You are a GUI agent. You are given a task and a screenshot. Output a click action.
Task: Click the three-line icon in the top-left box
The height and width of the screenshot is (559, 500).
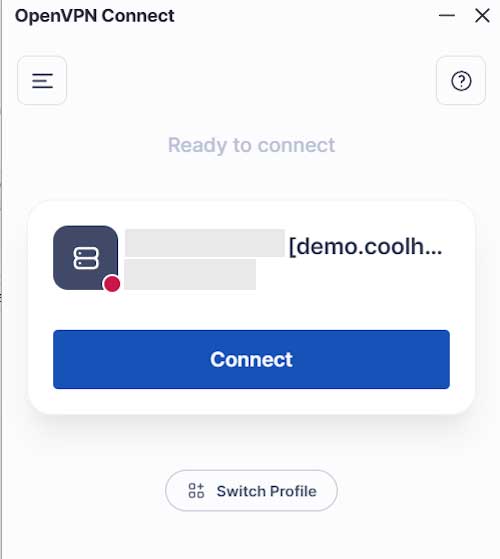point(42,81)
